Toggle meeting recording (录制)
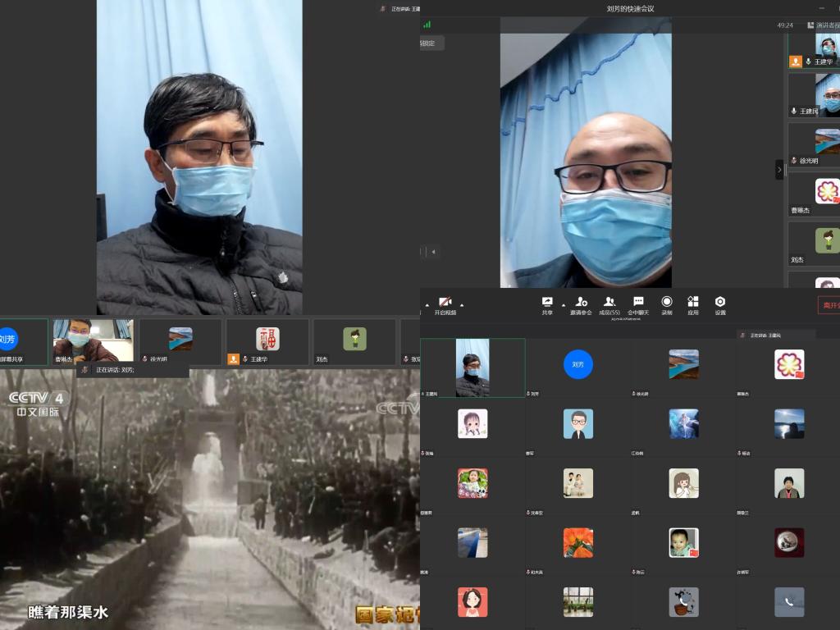This screenshot has height=630, width=840. (x=667, y=303)
